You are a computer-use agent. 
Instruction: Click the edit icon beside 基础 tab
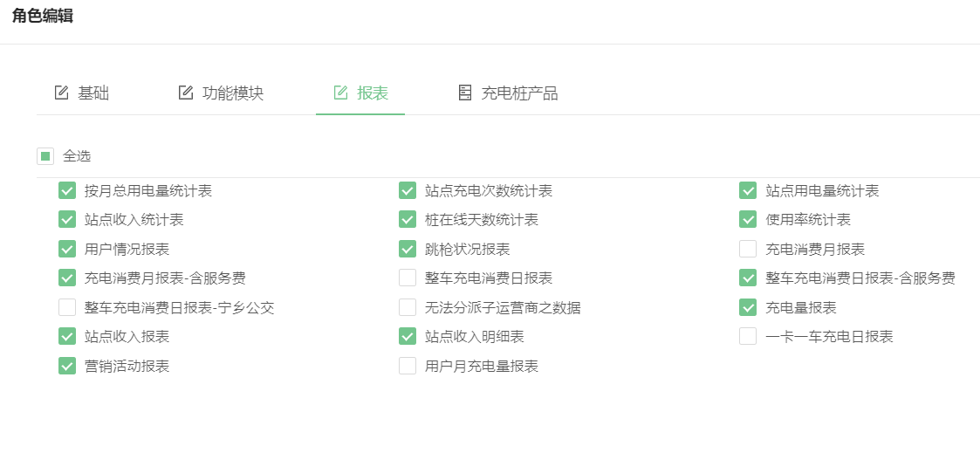click(61, 93)
